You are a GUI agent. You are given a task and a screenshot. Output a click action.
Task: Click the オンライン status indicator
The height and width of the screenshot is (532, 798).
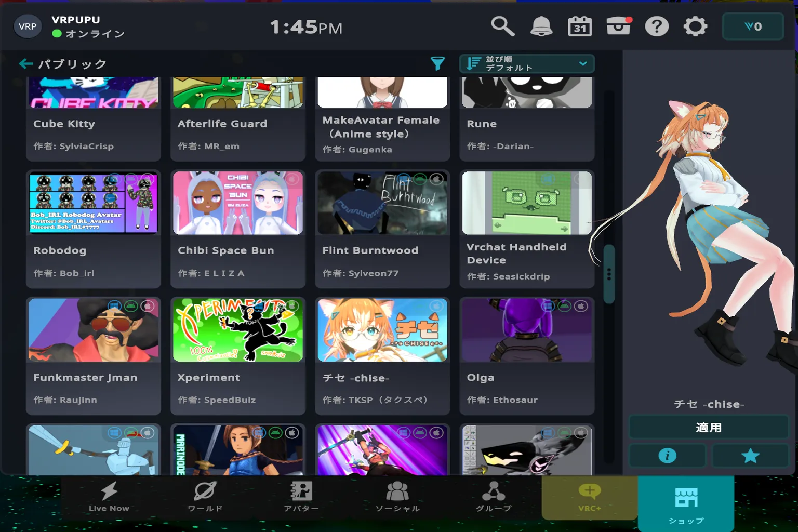pyautogui.click(x=88, y=34)
